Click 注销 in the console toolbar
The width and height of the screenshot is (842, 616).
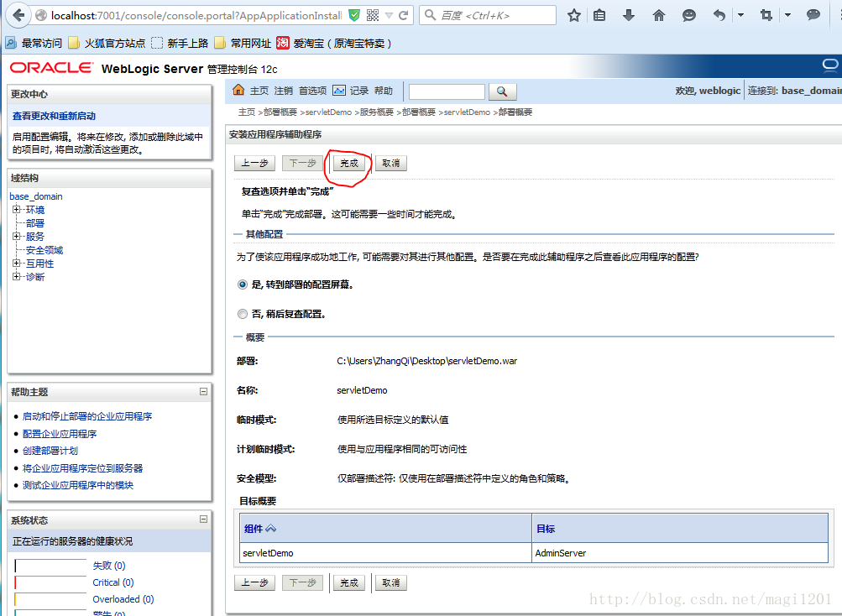[x=284, y=91]
